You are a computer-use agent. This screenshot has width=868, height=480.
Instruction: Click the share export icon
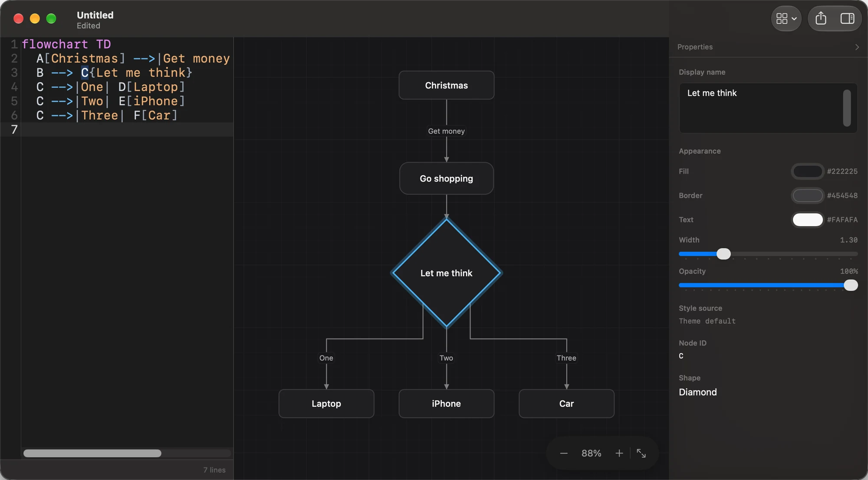pyautogui.click(x=821, y=19)
